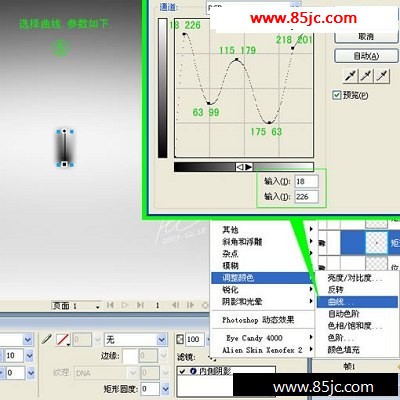Click the stroke color pencil icon
Screen dimensions: 400x400
click(46, 339)
